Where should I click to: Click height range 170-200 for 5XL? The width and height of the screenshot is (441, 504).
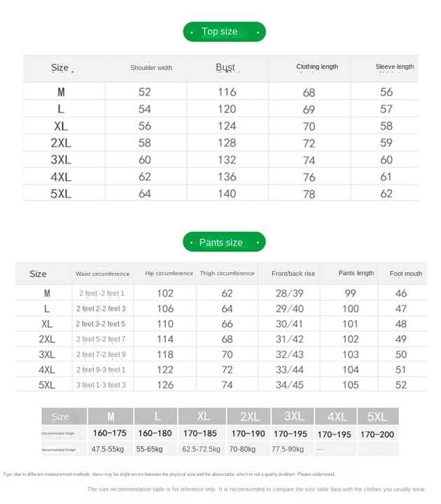coord(377,435)
